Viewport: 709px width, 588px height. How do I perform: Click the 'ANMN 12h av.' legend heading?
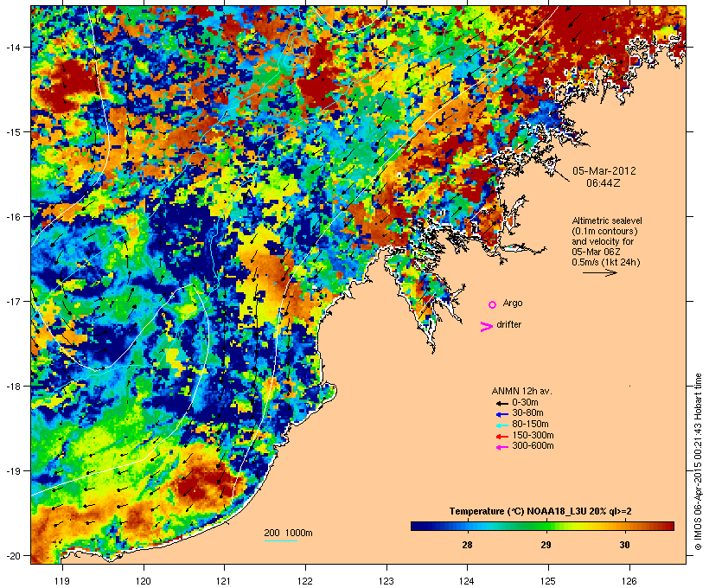(x=521, y=391)
